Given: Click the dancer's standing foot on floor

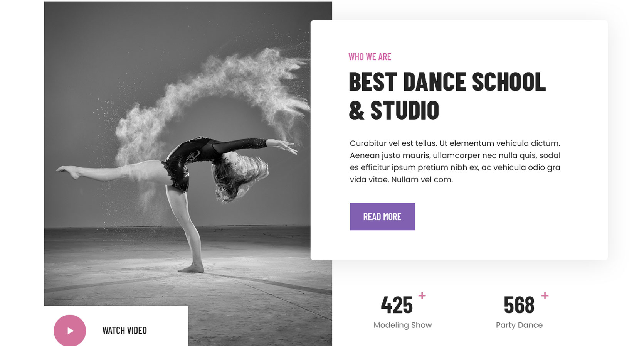Looking at the screenshot, I should tap(191, 268).
